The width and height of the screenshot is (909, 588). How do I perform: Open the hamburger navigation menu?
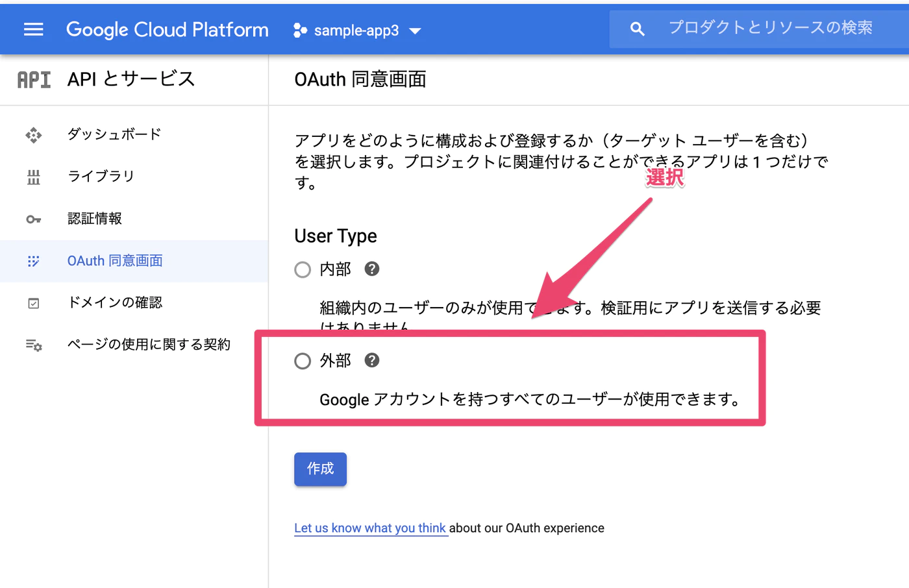33,30
